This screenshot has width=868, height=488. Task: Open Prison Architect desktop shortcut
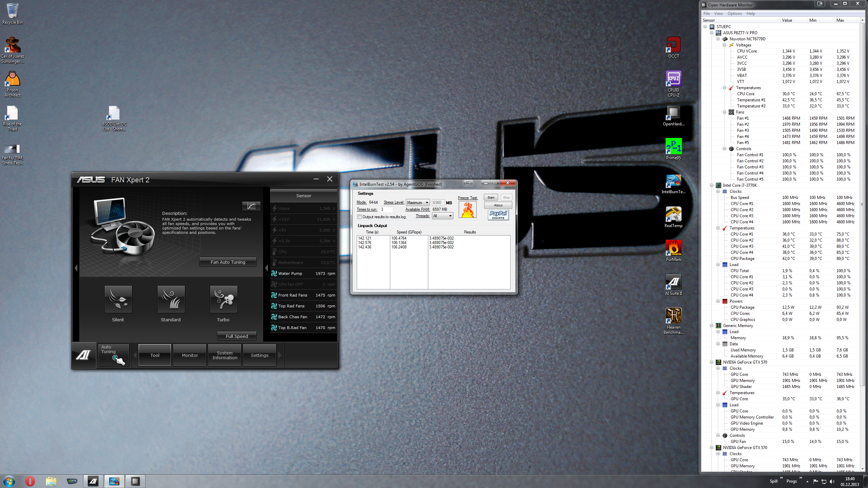pos(12,84)
